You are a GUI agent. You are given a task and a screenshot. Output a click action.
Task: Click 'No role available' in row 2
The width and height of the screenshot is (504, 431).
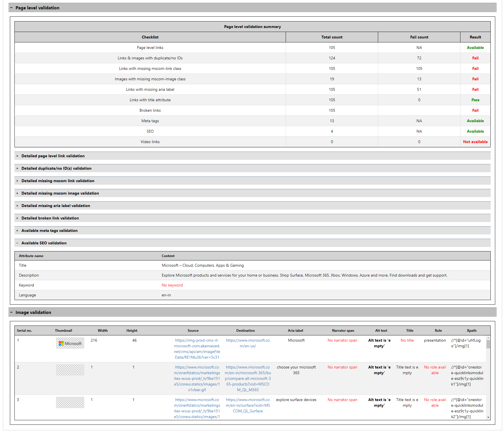click(435, 370)
